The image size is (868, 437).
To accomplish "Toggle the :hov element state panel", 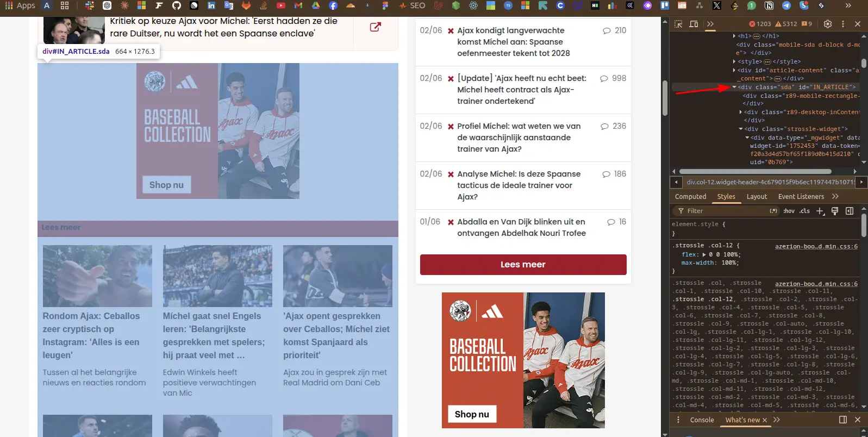I will pos(789,211).
